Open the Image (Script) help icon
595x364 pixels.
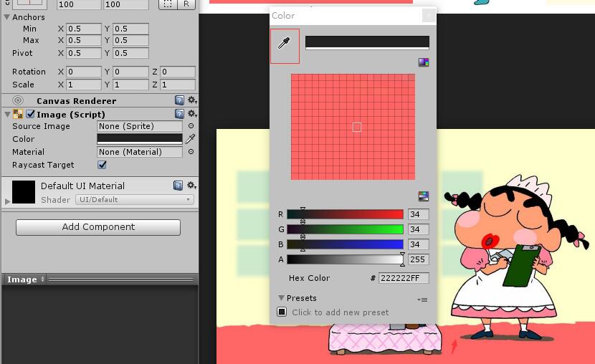pyautogui.click(x=179, y=114)
